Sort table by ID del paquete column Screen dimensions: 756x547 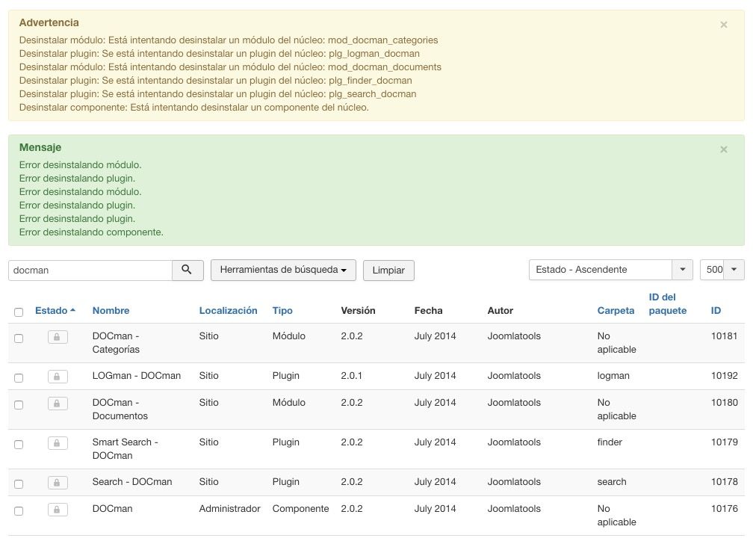click(667, 304)
